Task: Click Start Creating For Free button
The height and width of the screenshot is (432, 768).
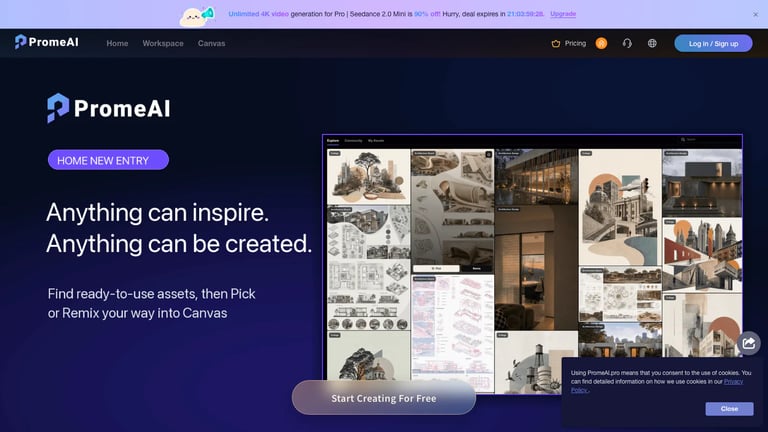Action: (384, 398)
